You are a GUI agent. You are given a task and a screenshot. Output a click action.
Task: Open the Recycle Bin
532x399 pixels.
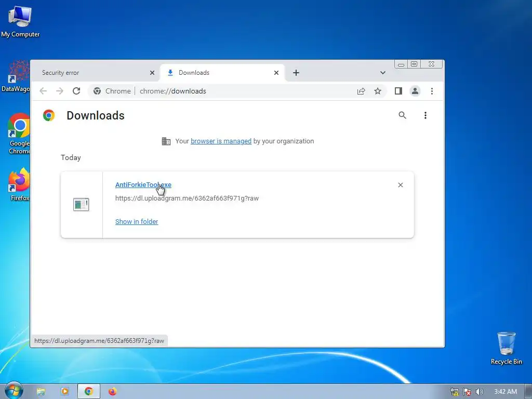[506, 348]
